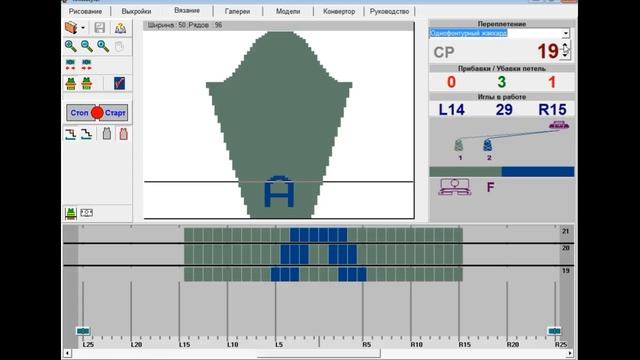Click the horizontal scrollbar thumb
Viewport: 640px width, 360px height.
pyautogui.click(x=319, y=353)
